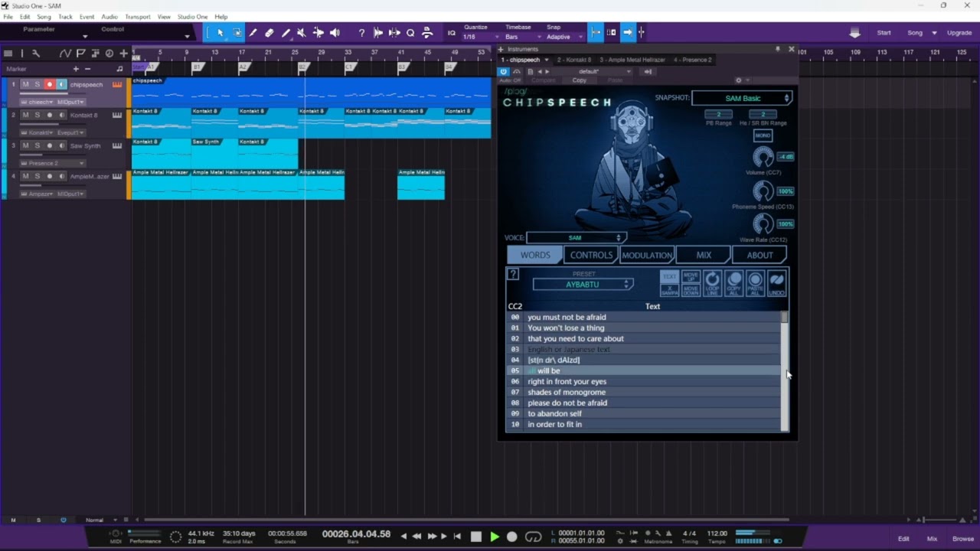Image resolution: width=980 pixels, height=551 pixels.
Task: Open the Song menu
Action: point(44,17)
